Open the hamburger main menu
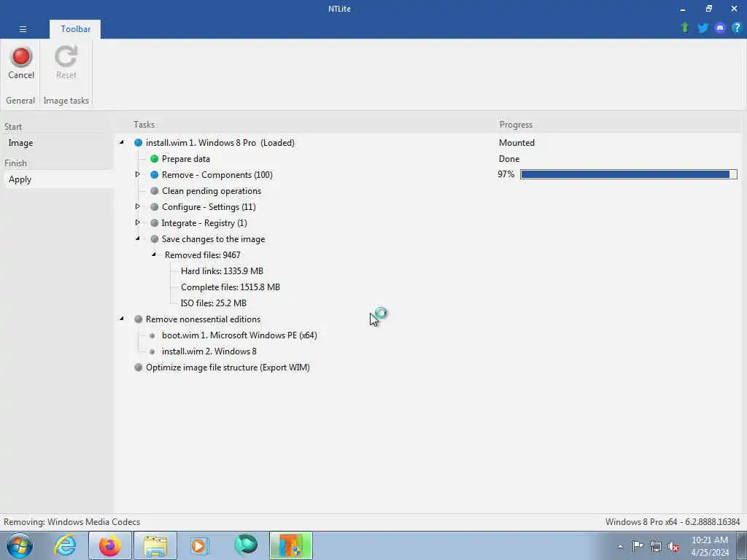Image resolution: width=747 pixels, height=560 pixels. tap(23, 29)
